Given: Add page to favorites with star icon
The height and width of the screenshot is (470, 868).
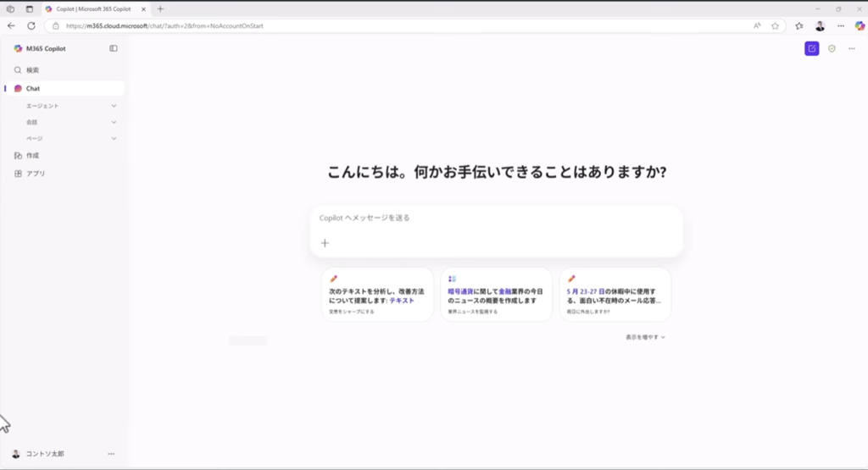Looking at the screenshot, I should [775, 25].
